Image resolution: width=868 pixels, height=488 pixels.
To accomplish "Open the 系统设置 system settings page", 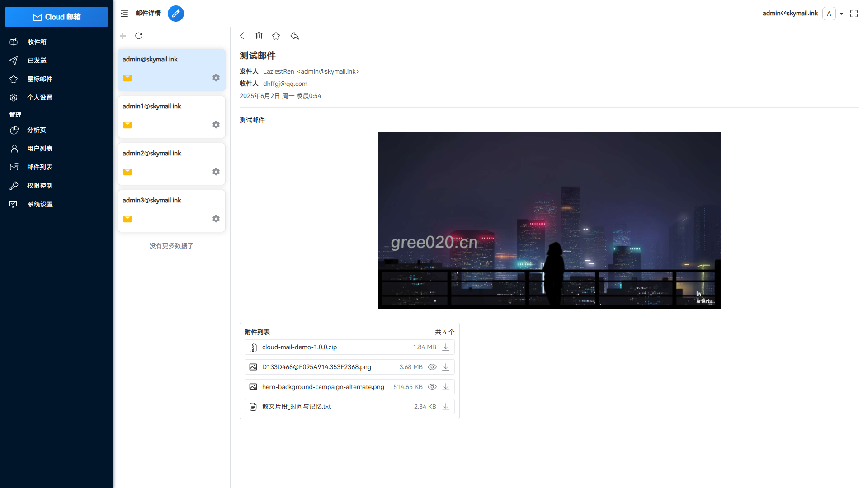I will point(40,204).
